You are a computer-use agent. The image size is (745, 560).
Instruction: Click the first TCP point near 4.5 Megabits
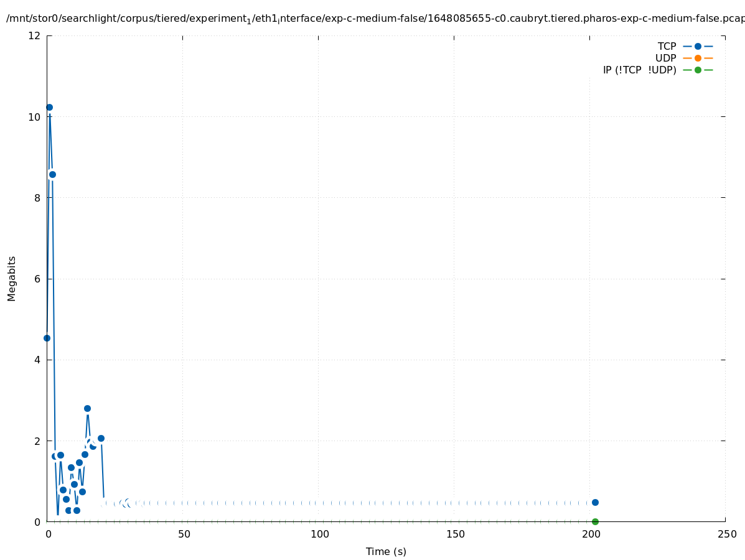coord(47,338)
